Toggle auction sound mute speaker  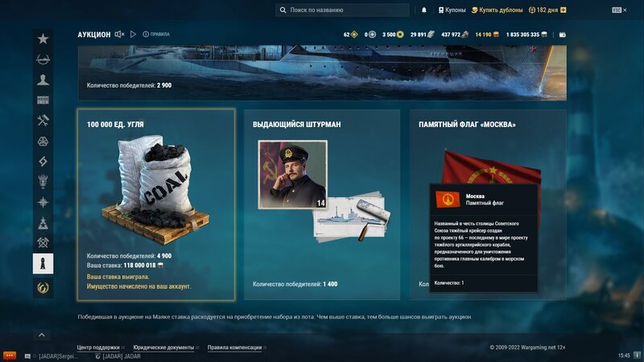pos(119,35)
